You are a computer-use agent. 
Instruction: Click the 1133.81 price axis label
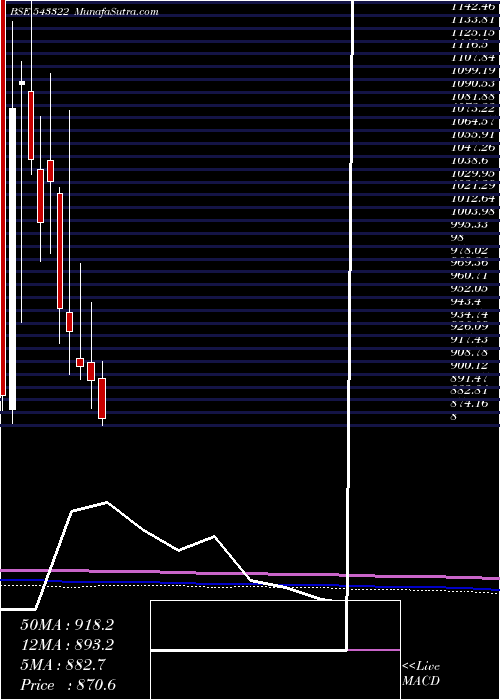click(x=472, y=19)
